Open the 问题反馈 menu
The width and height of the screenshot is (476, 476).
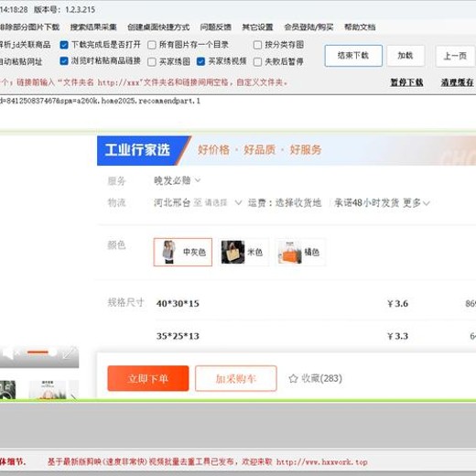pos(215,27)
